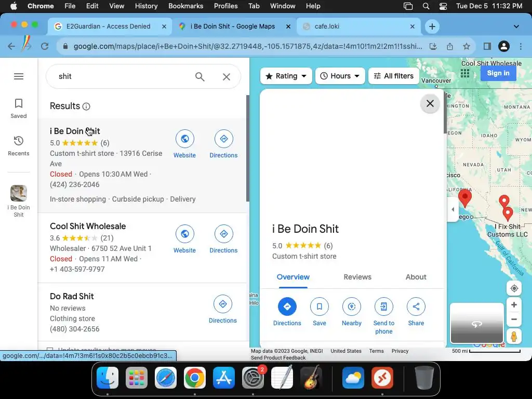Expand the Rating filter dropdown
The height and width of the screenshot is (399, 532).
point(286,76)
